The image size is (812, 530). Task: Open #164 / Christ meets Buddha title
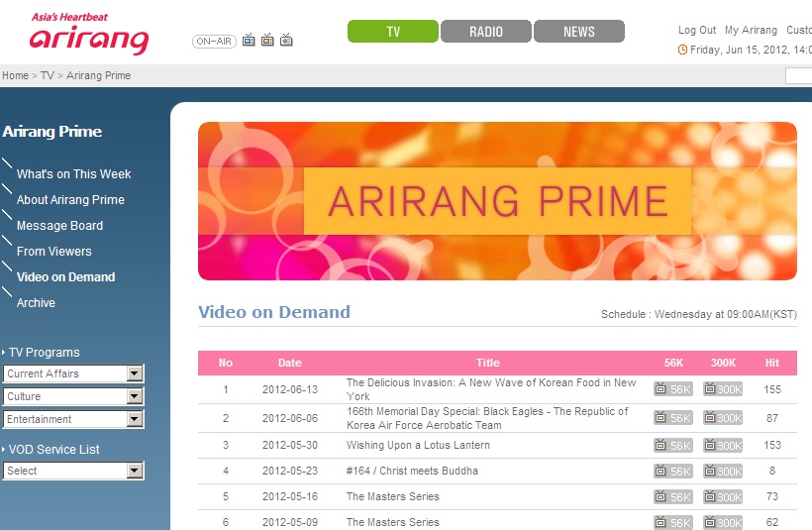coord(412,471)
